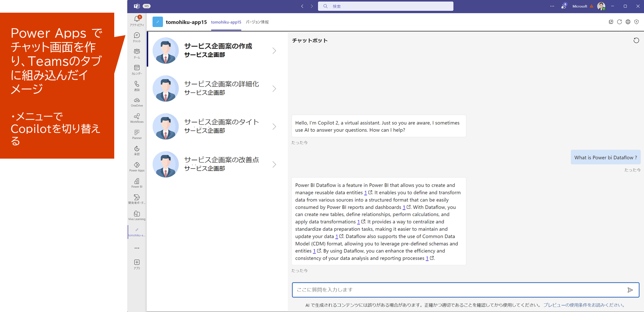Open the notifications icon with badge 8
This screenshot has height=312, width=644.
tap(563, 6)
